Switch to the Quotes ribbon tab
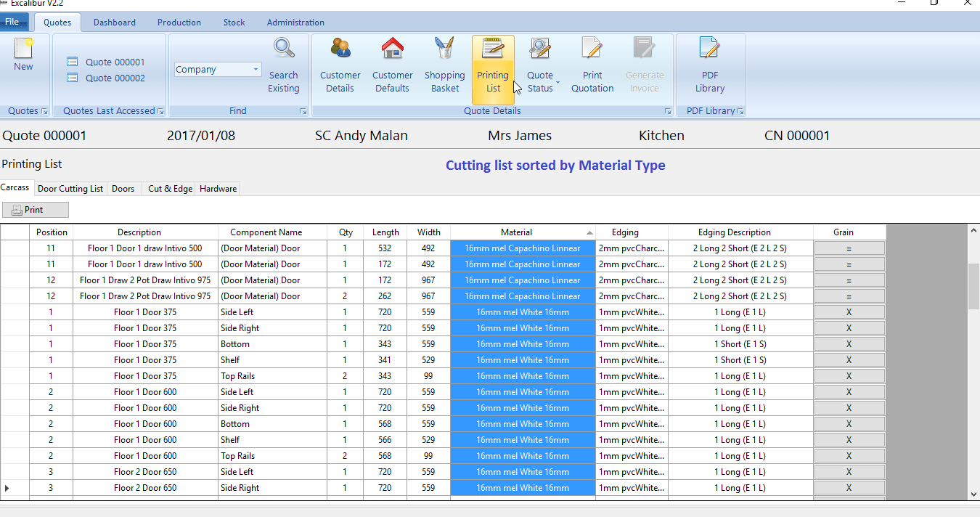Screen dimensions: 980x517 coord(57,23)
